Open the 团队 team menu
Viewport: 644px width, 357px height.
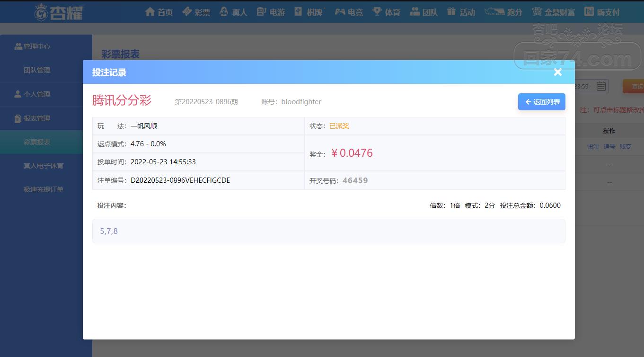424,12
